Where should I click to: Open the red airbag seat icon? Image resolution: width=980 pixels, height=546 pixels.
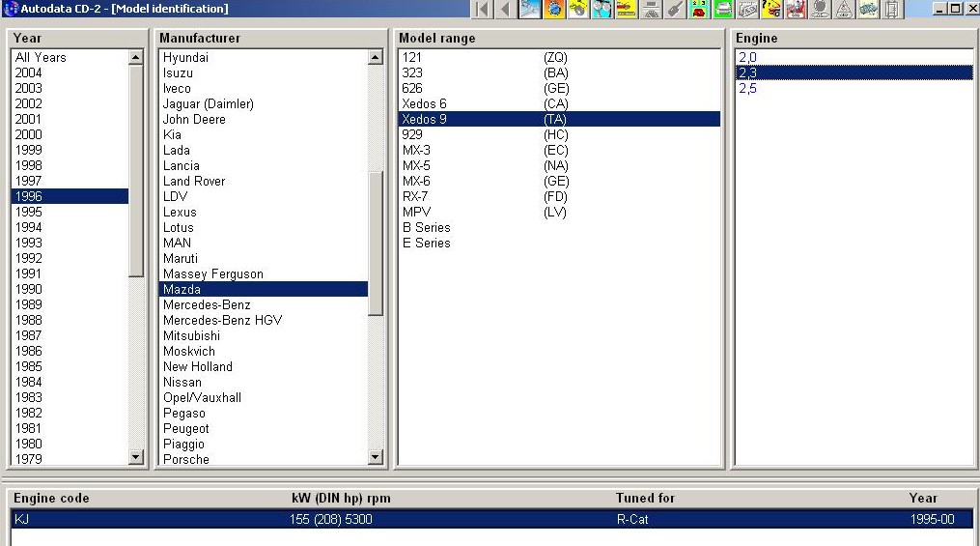796,9
